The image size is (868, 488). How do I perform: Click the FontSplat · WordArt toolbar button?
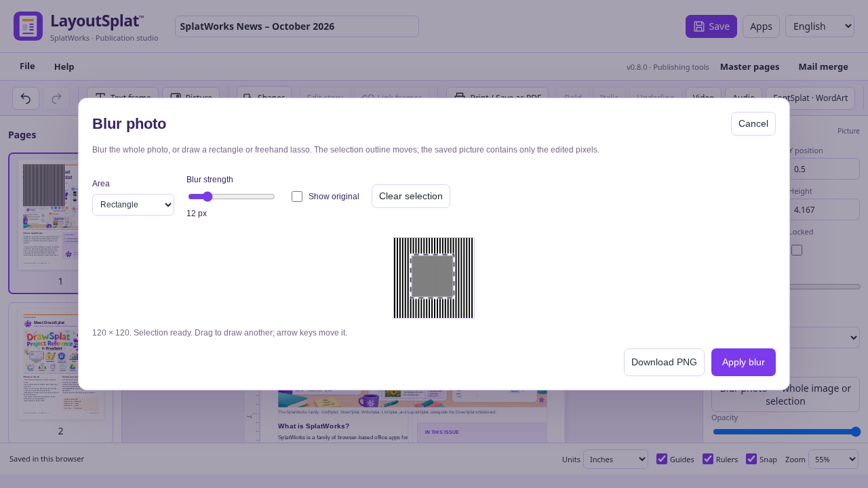(810, 98)
